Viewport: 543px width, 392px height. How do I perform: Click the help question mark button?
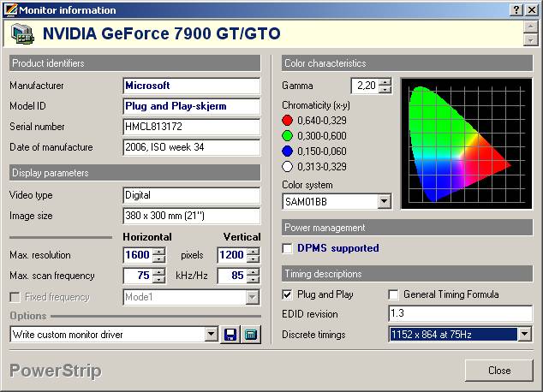click(516, 9)
